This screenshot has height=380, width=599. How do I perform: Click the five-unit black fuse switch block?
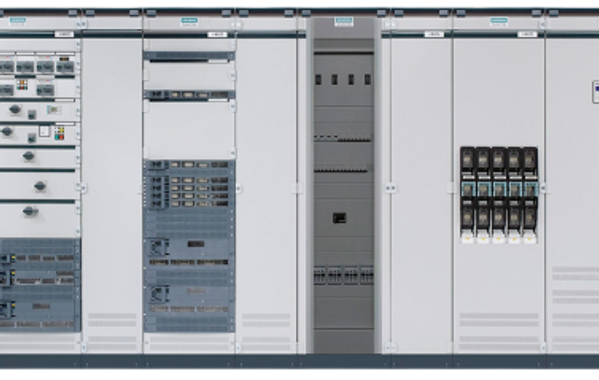[499, 195]
